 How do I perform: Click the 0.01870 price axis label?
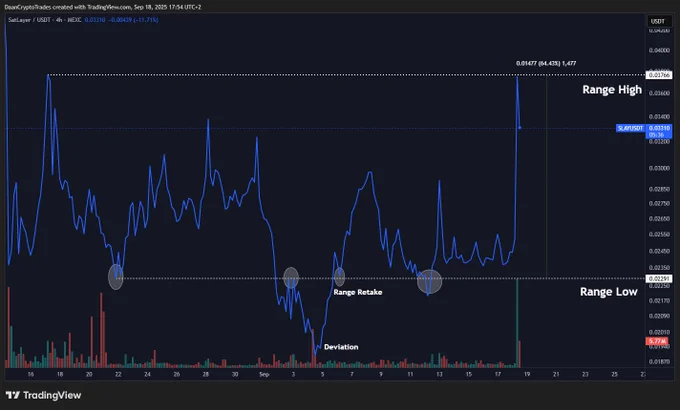click(659, 361)
